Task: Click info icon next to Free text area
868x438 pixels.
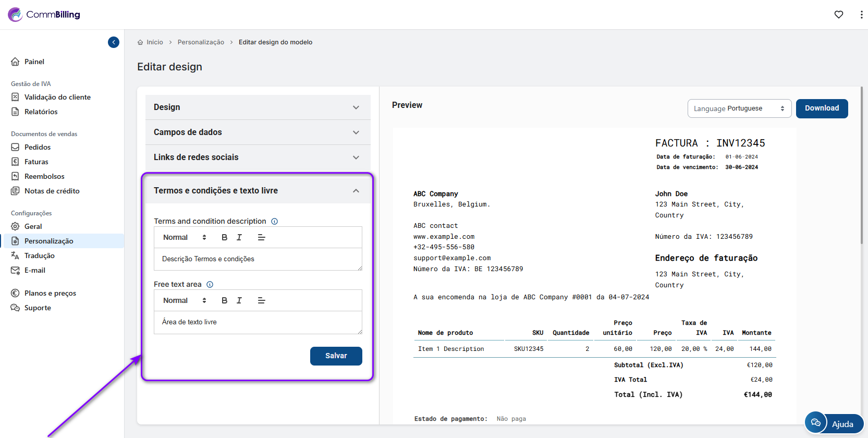Action: click(210, 284)
